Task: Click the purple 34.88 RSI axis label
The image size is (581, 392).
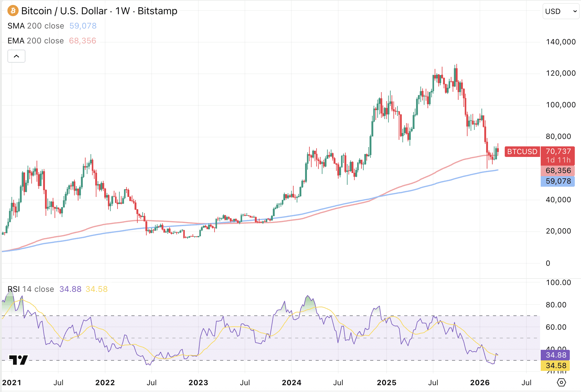Action: point(556,355)
